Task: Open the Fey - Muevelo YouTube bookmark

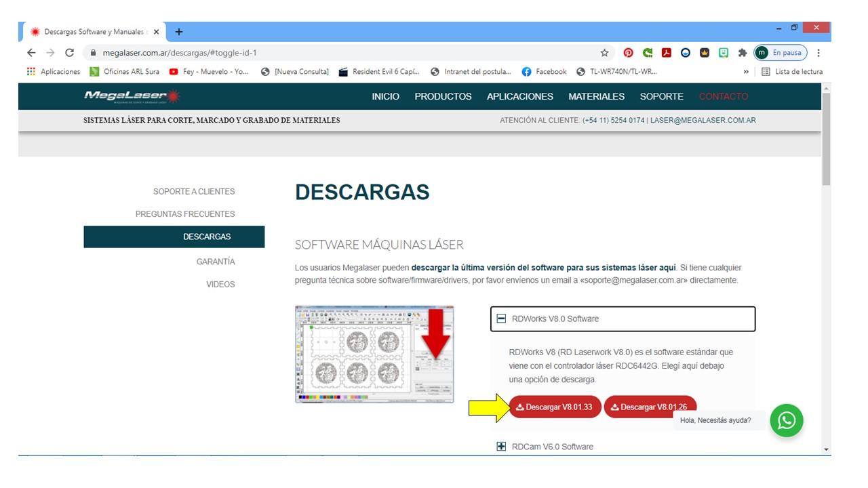Action: (x=209, y=72)
